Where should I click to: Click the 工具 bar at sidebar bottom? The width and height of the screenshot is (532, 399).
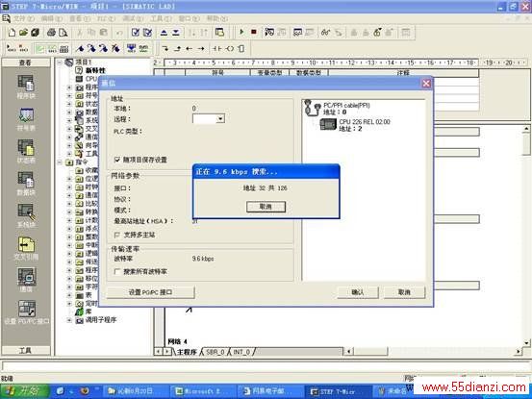(x=26, y=350)
